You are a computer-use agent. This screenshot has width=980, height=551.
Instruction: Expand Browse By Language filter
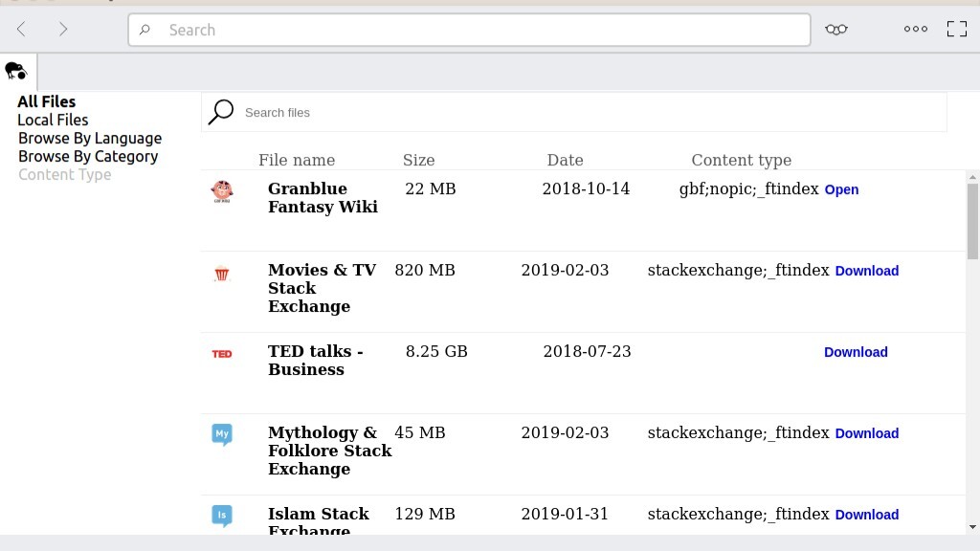(90, 138)
